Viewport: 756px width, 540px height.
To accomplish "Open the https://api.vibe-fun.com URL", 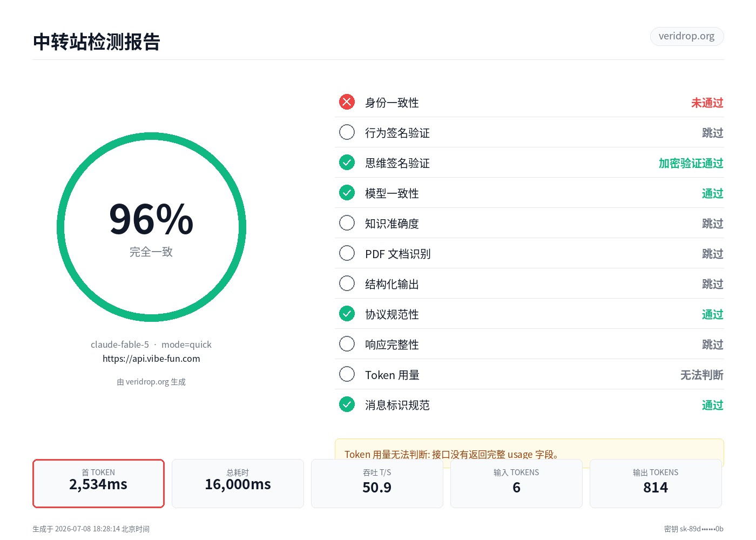I will pyautogui.click(x=151, y=359).
